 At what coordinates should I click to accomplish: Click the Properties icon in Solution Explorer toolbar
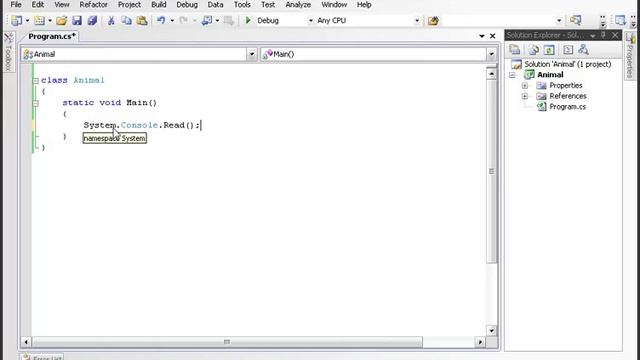(515, 50)
